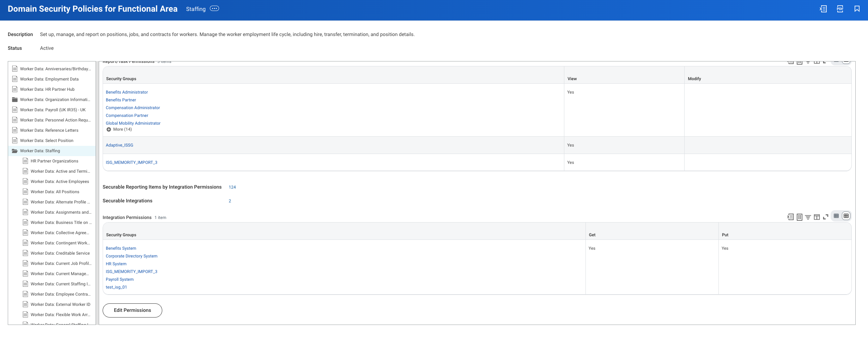Open the Benefits Administrator security group

pyautogui.click(x=127, y=92)
